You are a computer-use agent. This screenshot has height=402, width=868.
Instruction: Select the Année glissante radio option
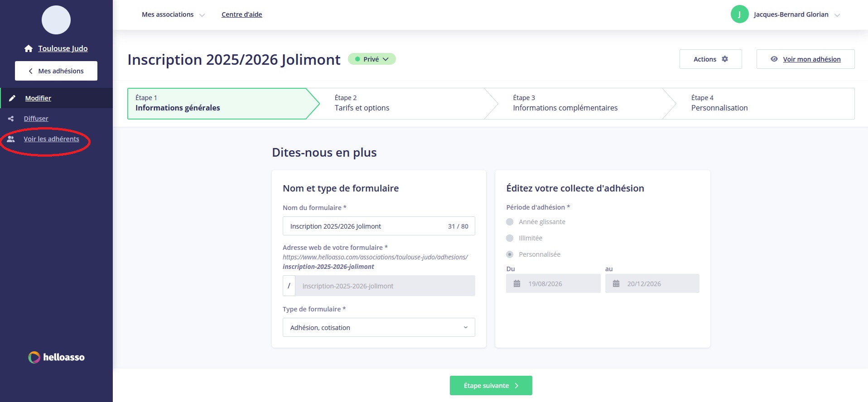click(x=510, y=222)
